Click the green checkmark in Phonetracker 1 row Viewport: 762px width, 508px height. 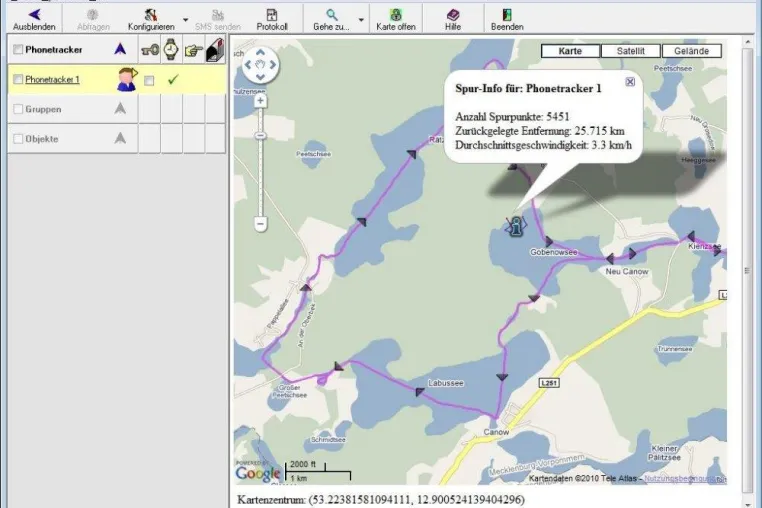point(173,79)
